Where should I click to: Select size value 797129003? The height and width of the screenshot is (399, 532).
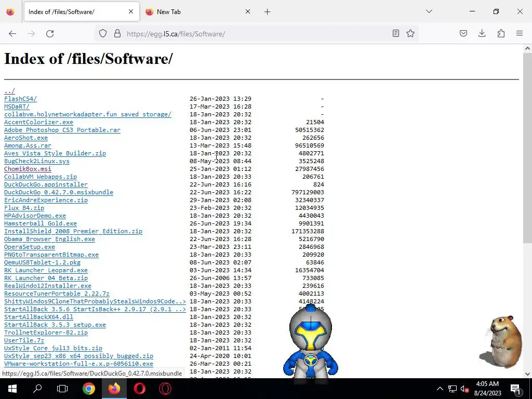point(308,192)
